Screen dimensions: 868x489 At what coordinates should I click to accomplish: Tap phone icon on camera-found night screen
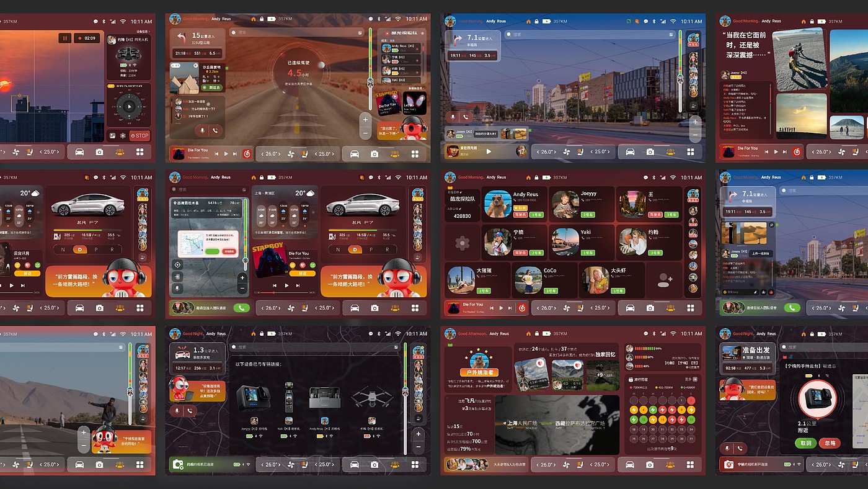[x=740, y=449]
